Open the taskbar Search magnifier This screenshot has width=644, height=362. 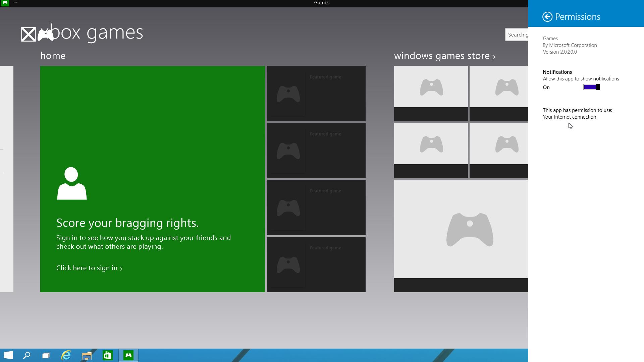click(x=27, y=355)
